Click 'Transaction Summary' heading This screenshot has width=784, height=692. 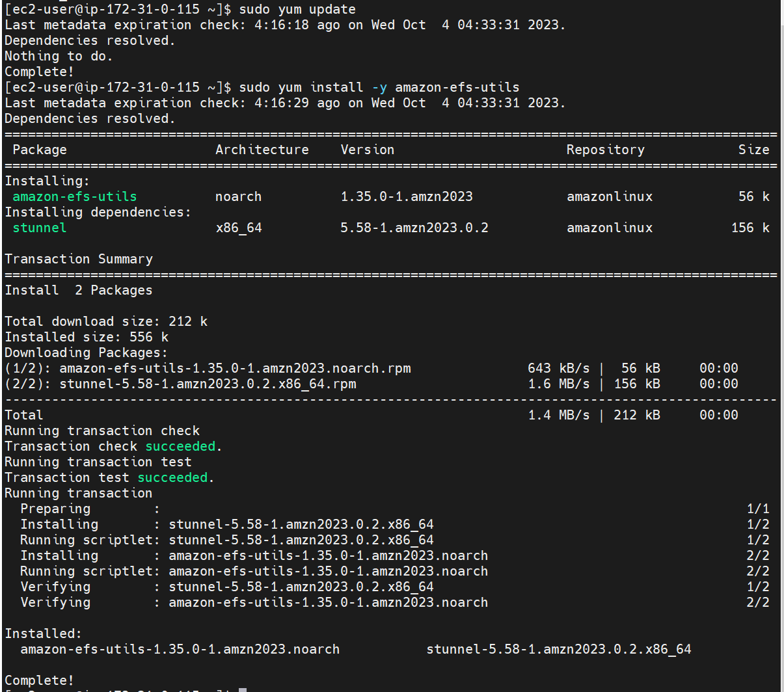pyautogui.click(x=79, y=259)
